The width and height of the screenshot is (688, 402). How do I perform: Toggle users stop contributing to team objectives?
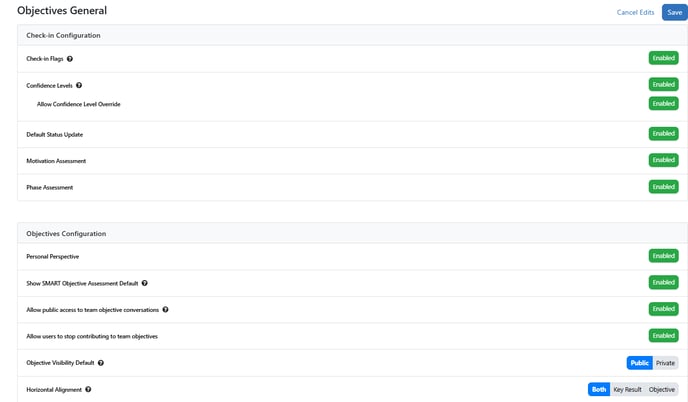663,336
